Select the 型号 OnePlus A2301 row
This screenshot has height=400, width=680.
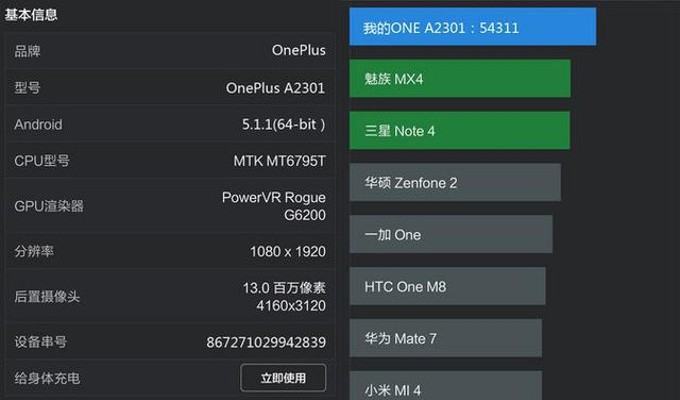point(169,88)
